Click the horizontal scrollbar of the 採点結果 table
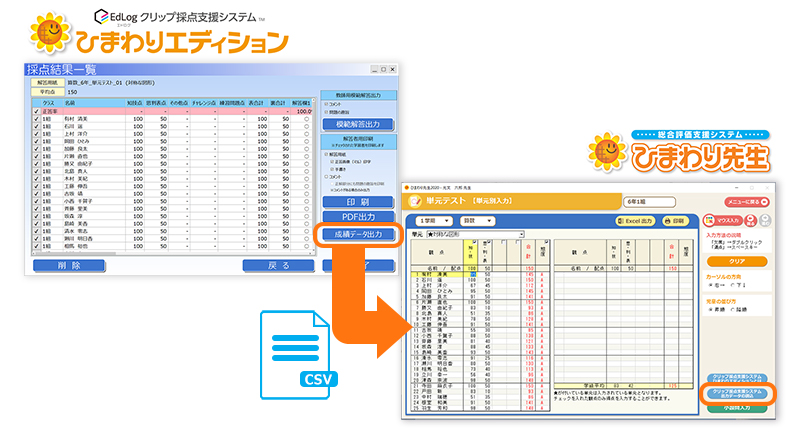 (173, 253)
